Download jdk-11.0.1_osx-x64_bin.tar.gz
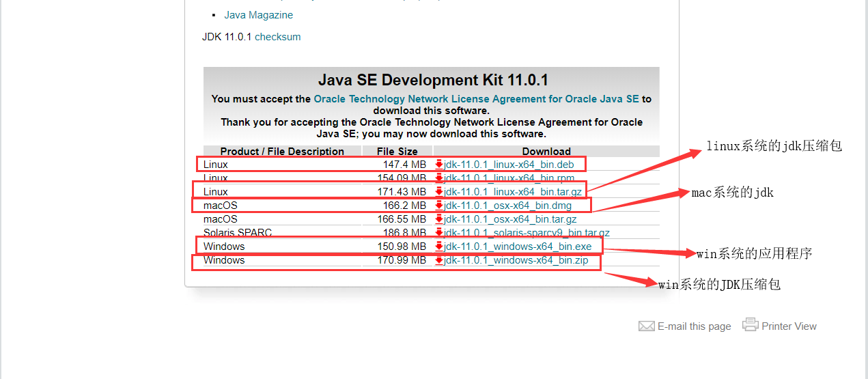Viewport: 868px width, 379px height. 510,219
